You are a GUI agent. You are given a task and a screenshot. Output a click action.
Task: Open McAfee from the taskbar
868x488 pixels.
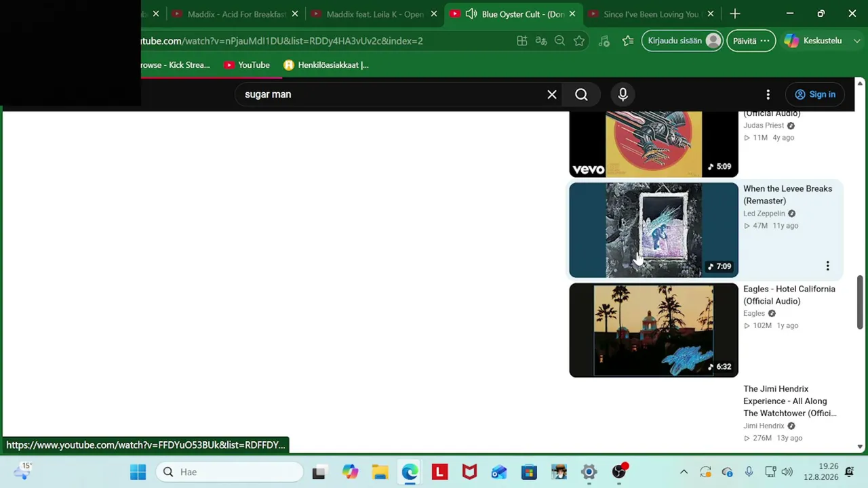(x=469, y=472)
